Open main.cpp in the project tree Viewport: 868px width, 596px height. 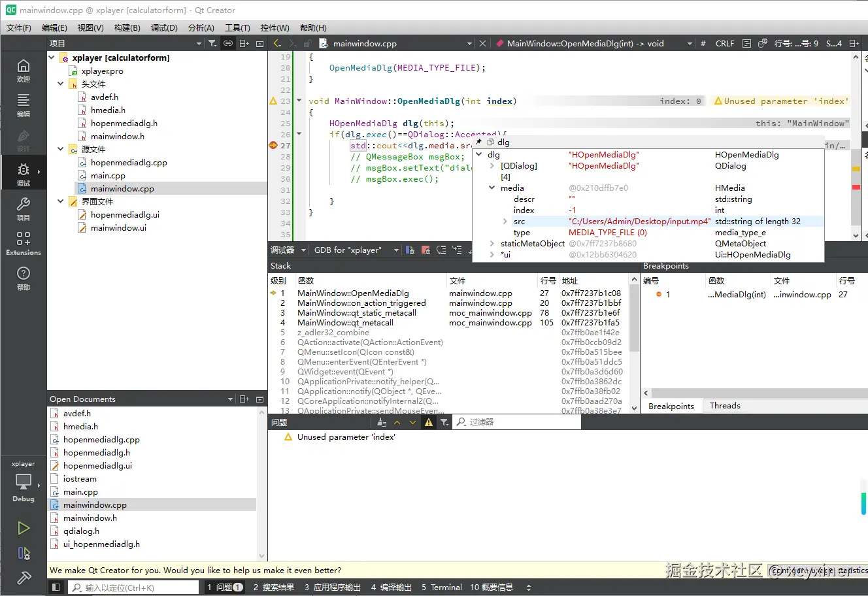coord(108,176)
